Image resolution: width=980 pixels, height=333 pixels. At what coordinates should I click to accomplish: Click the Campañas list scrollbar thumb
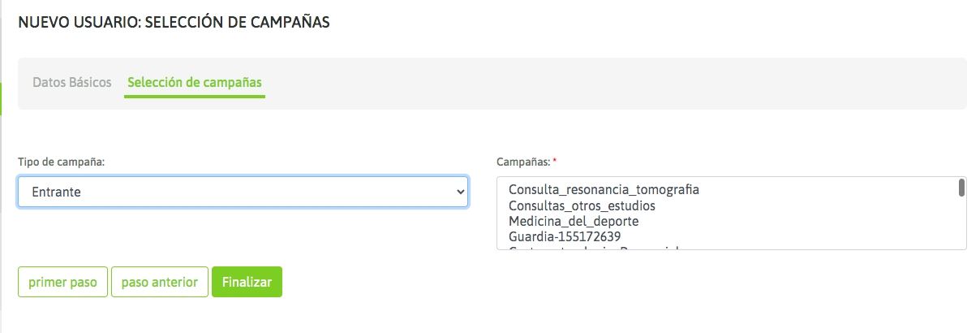coord(961,188)
